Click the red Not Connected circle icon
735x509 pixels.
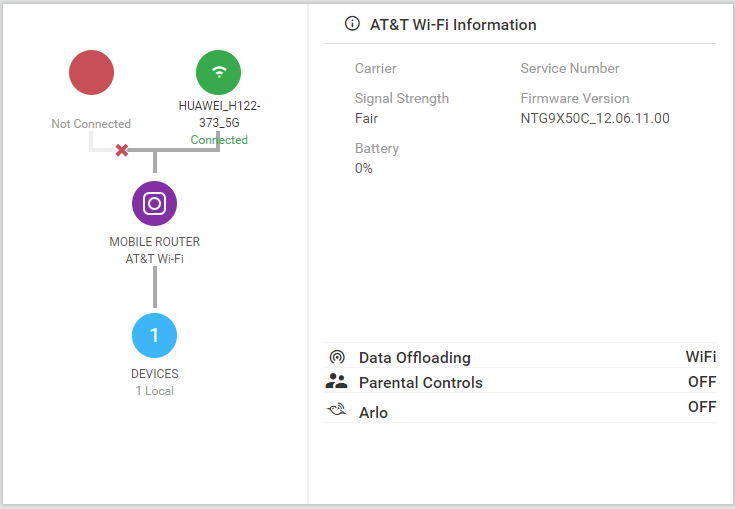pyautogui.click(x=91, y=72)
